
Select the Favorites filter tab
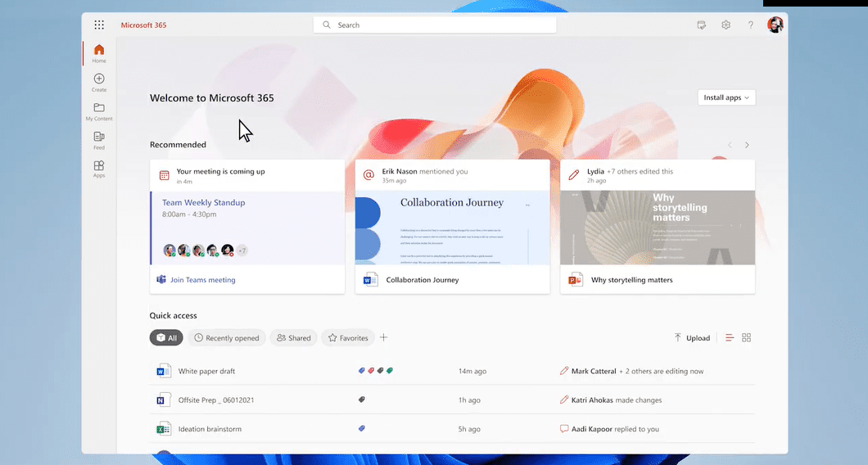tap(348, 337)
